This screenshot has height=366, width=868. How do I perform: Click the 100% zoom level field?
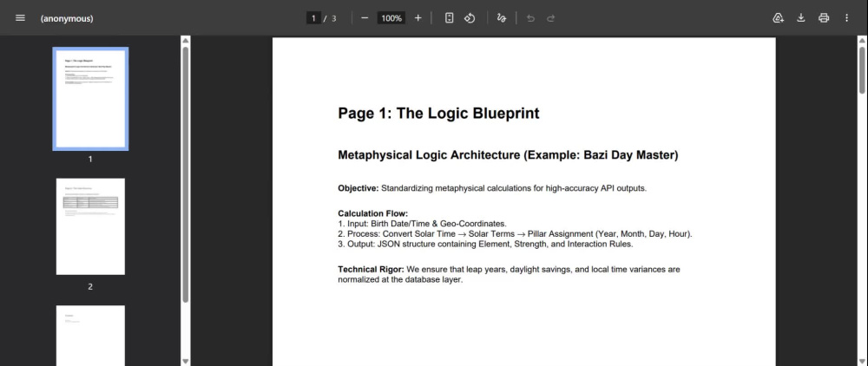391,18
